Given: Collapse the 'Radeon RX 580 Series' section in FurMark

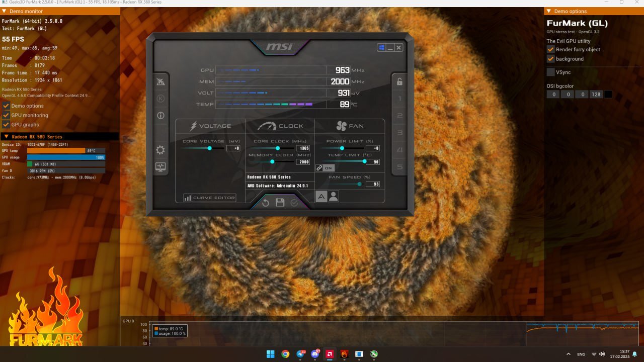Looking at the screenshot, I should [x=6, y=137].
